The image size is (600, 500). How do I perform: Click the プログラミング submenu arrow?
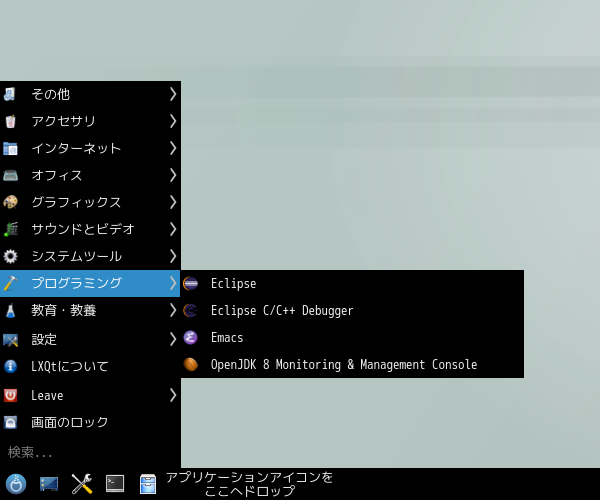(173, 283)
